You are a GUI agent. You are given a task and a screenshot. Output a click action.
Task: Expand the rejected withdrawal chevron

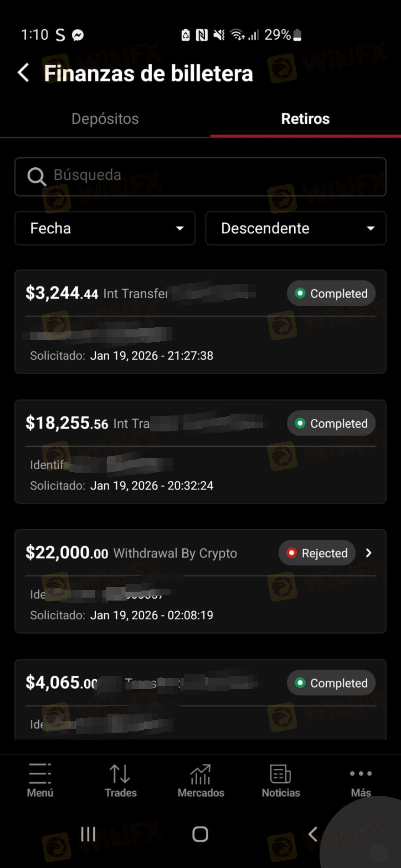pyautogui.click(x=368, y=553)
